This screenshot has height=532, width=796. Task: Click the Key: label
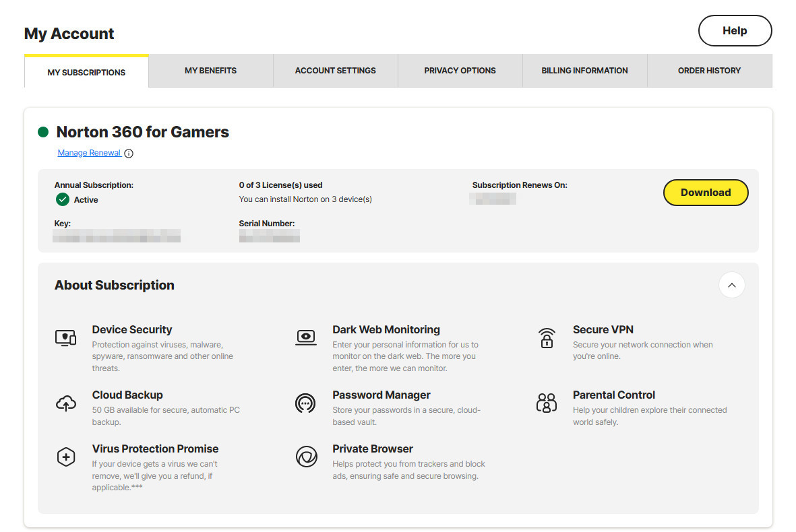click(63, 223)
